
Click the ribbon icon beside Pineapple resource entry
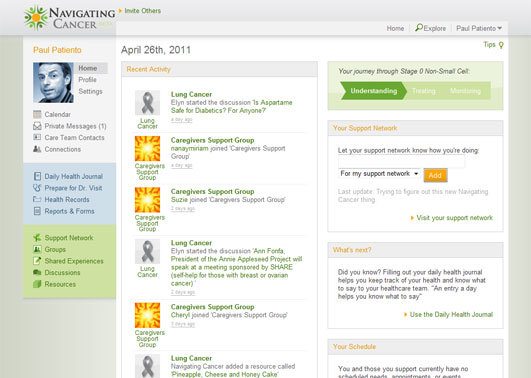pyautogui.click(x=147, y=366)
